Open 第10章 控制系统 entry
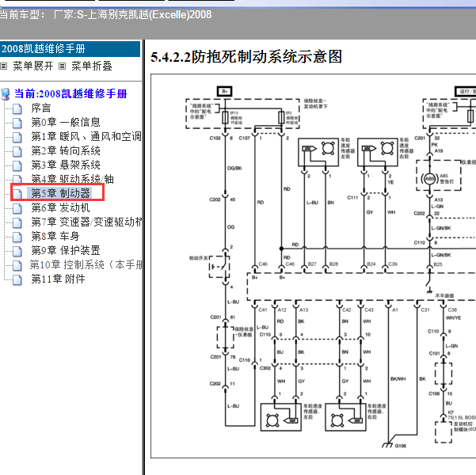476x475 pixels. pos(86,264)
